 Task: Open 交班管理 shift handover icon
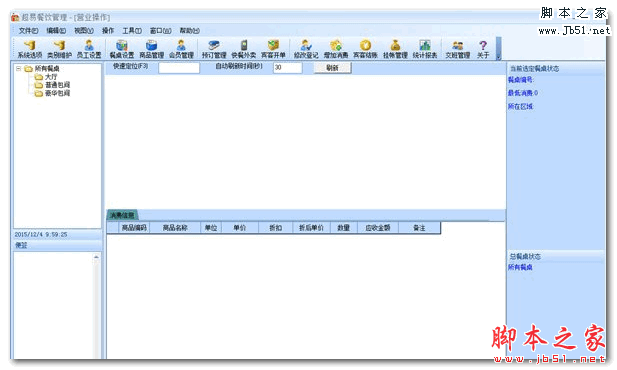(458, 49)
